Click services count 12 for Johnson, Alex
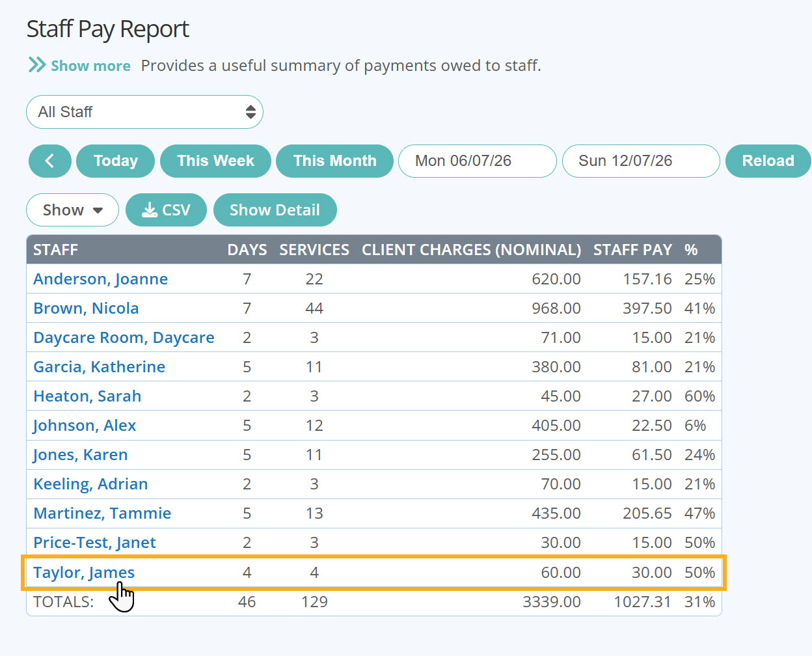This screenshot has height=656, width=812. pos(314,426)
